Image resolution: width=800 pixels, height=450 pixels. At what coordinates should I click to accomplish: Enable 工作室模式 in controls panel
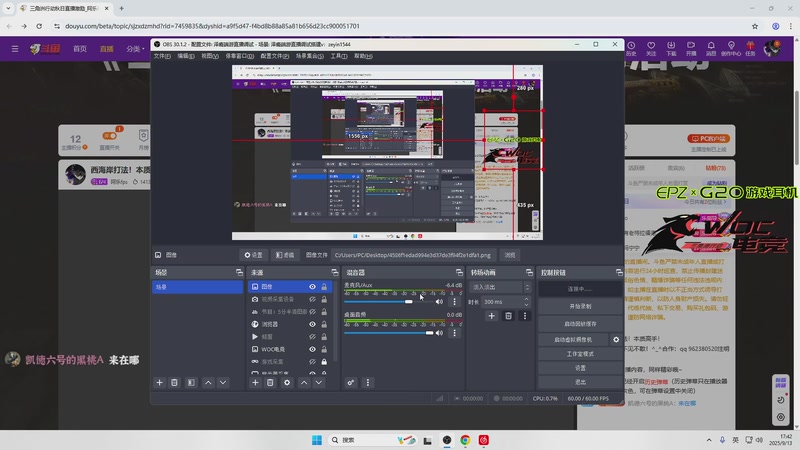(x=580, y=354)
